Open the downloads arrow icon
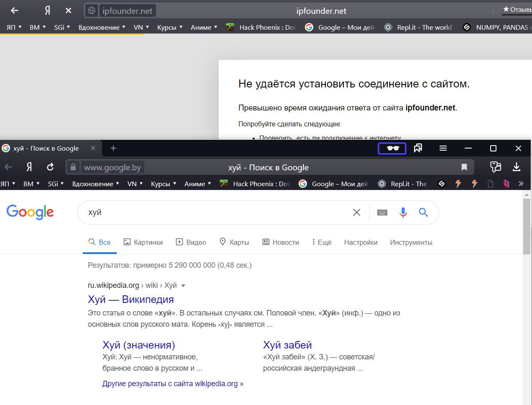The height and width of the screenshot is (405, 532). tap(517, 167)
